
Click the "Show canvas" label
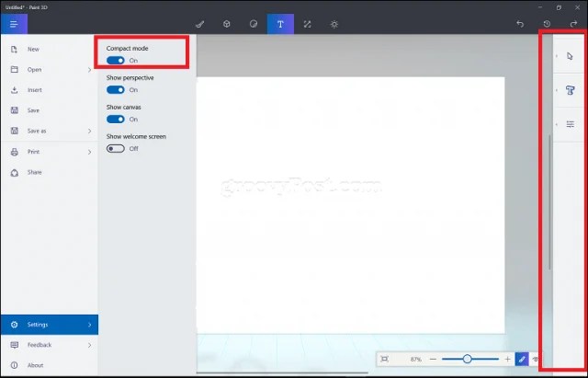(x=123, y=107)
